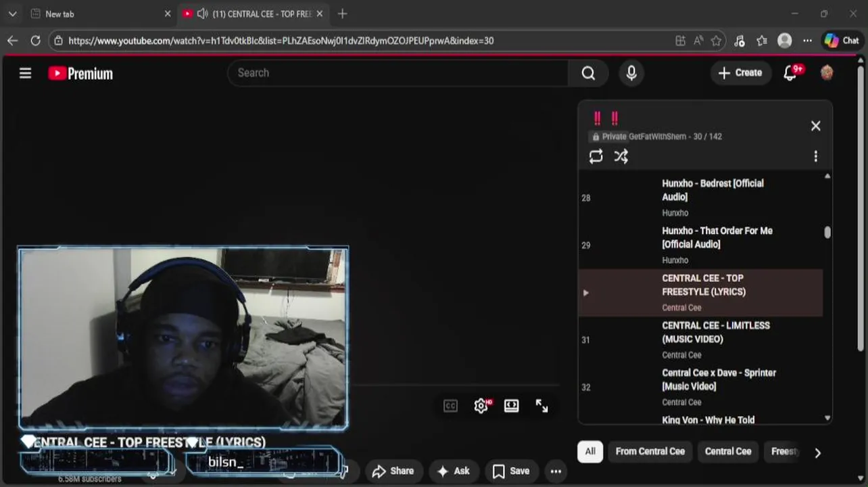Show more filter chips with arrow
This screenshot has height=487, width=868.
point(817,453)
